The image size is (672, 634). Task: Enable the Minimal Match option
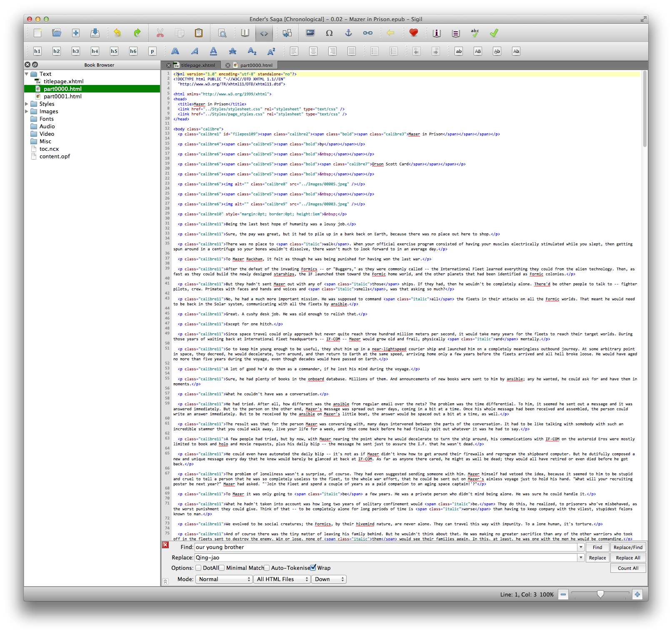[x=222, y=568]
